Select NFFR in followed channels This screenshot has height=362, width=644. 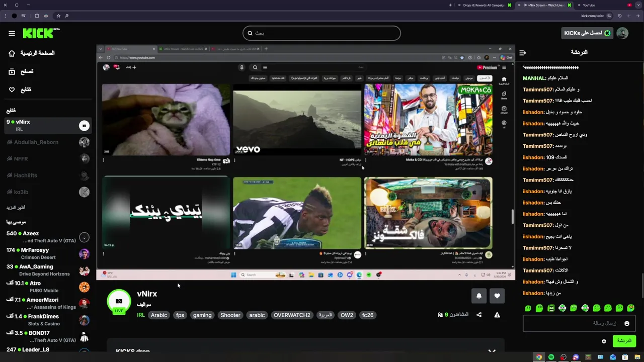[x=48, y=159]
